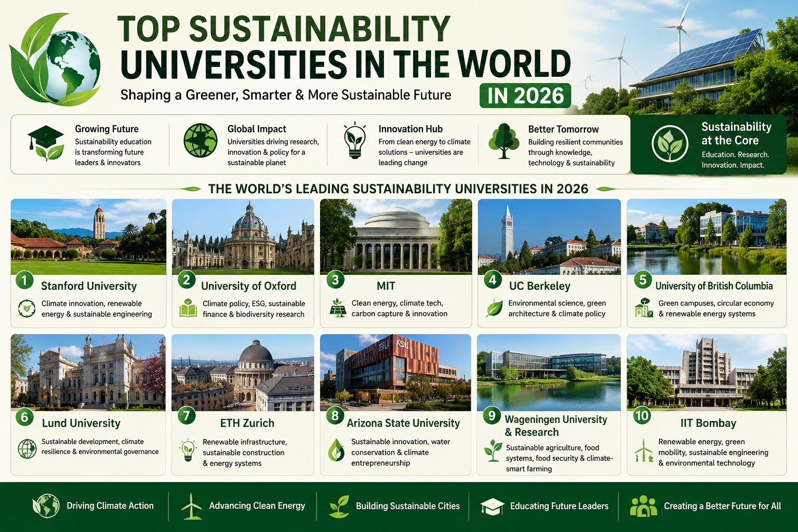Click the Global Impact globe icon

201,140
